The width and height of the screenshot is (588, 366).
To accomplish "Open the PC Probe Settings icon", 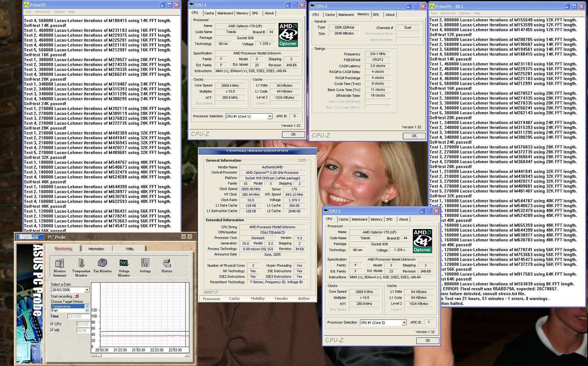I will click(x=145, y=263).
